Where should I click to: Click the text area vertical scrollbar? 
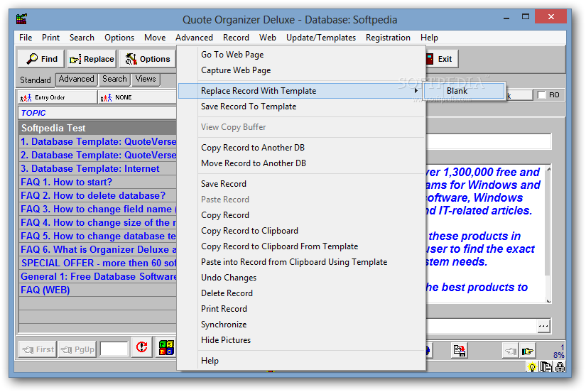[548, 234]
